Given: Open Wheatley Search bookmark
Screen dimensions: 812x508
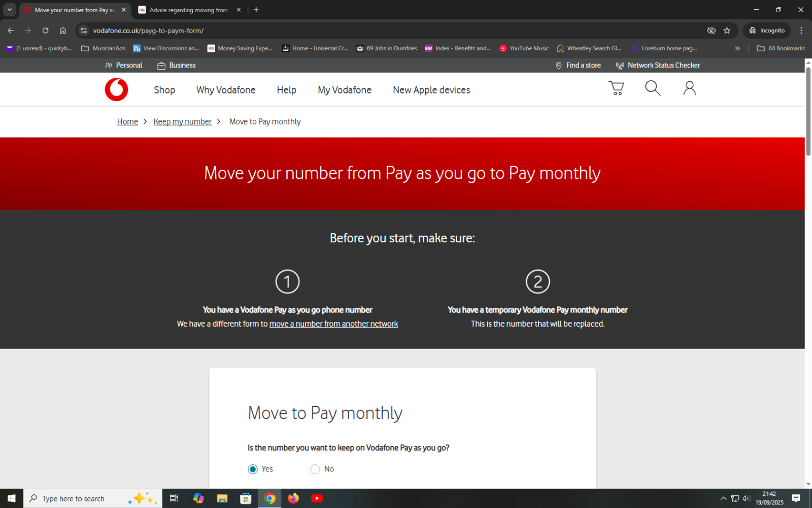Looking at the screenshot, I should (x=589, y=48).
